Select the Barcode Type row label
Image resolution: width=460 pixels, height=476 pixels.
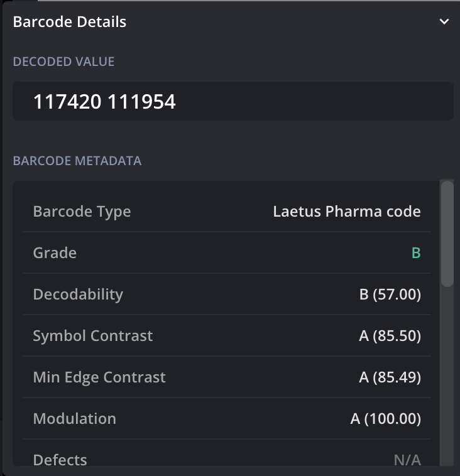click(x=82, y=211)
